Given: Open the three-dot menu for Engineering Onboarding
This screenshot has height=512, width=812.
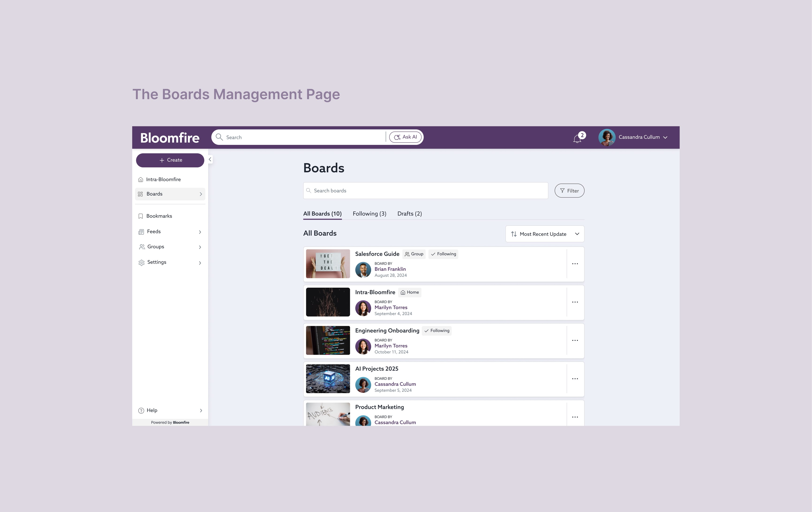Looking at the screenshot, I should (x=575, y=340).
